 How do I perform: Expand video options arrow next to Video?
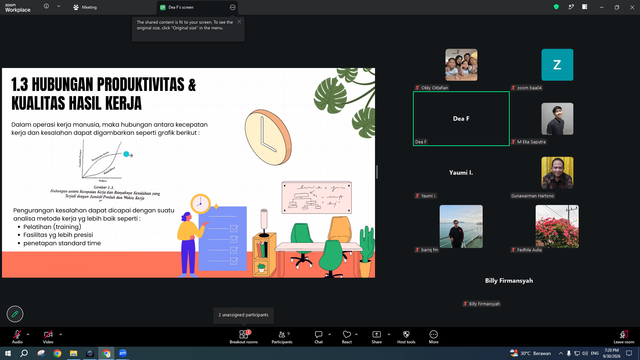click(60, 334)
